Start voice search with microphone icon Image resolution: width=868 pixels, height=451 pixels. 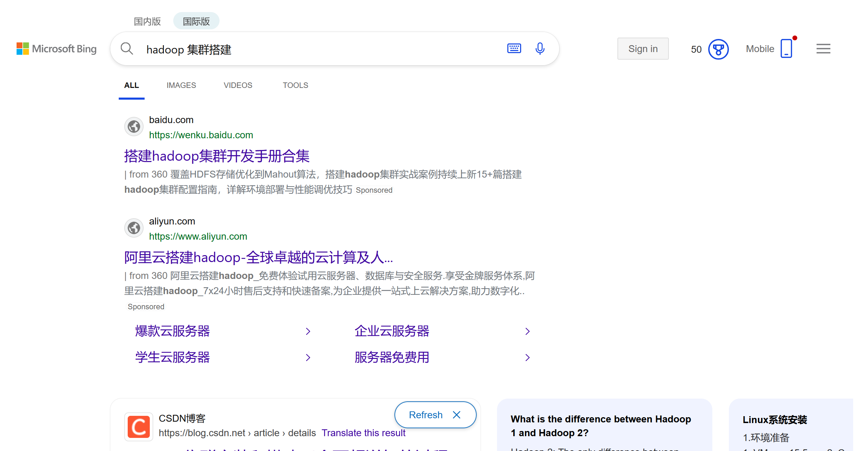540,49
